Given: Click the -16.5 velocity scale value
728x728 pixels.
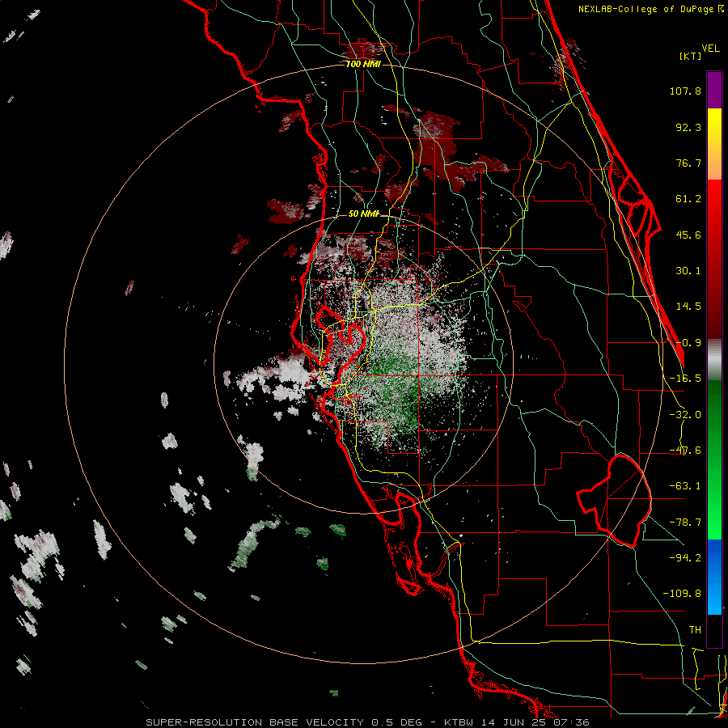Looking at the screenshot, I should [685, 379].
